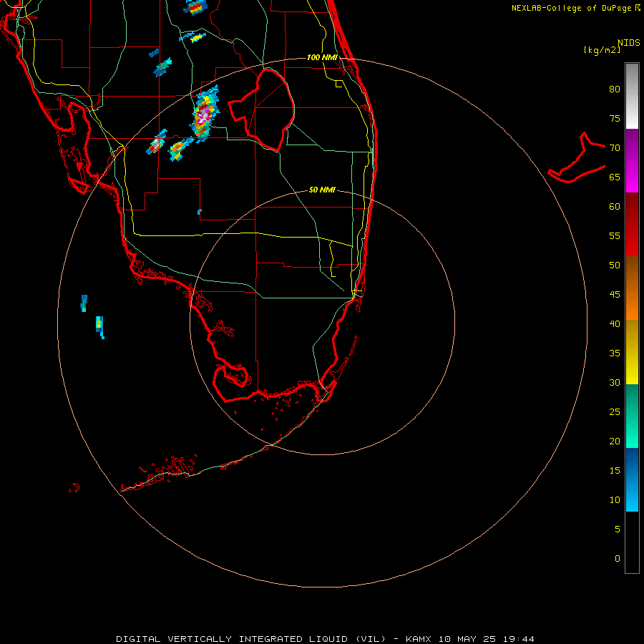The width and height of the screenshot is (644, 644).
Task: Click the 5 value on the color scale
Action: [618, 530]
